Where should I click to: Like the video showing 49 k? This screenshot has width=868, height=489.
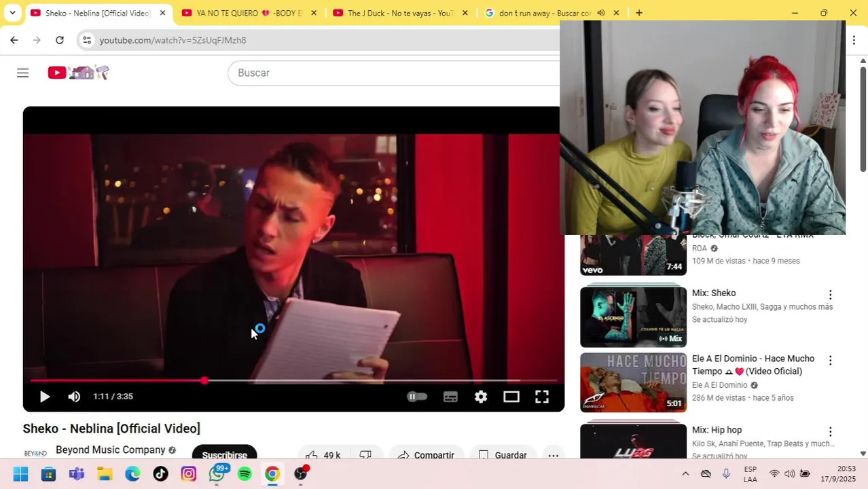[323, 454]
